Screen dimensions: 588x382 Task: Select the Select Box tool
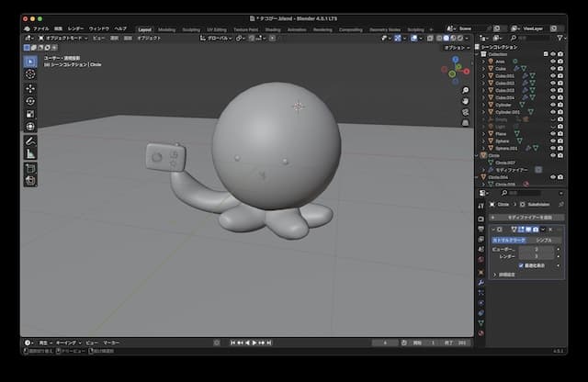pyautogui.click(x=30, y=62)
